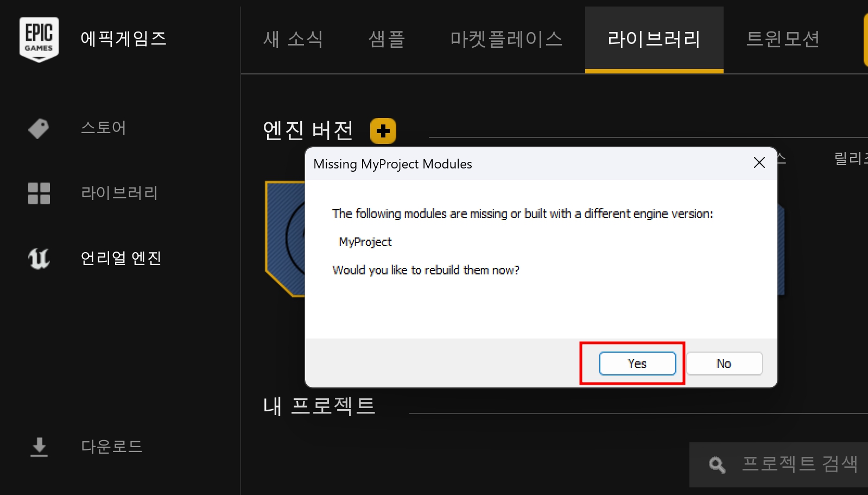Close the Missing MyProject Modules dialog

click(759, 162)
